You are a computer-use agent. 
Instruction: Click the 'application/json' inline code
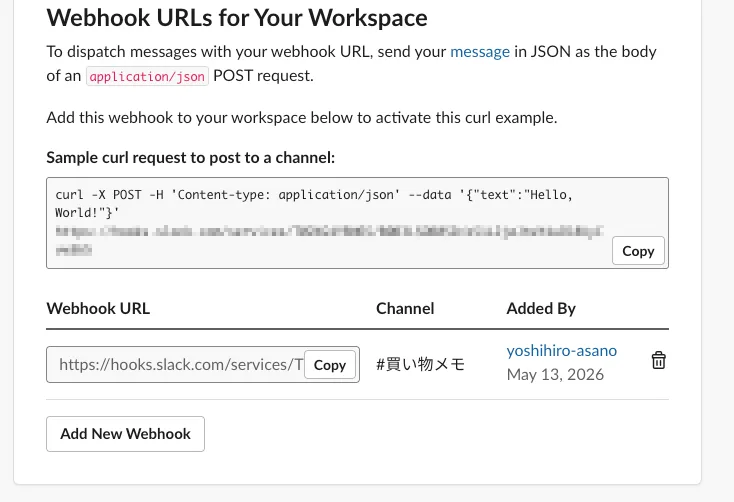pos(147,76)
